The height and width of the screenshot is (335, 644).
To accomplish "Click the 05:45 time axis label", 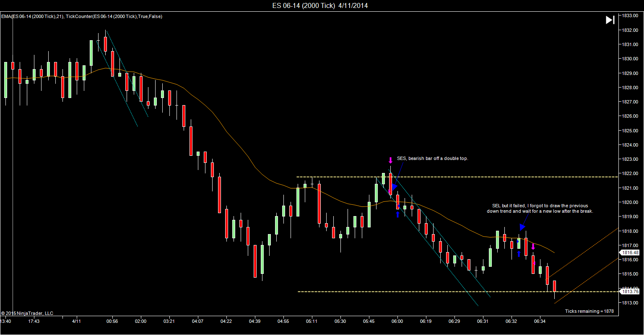I will [x=369, y=321].
